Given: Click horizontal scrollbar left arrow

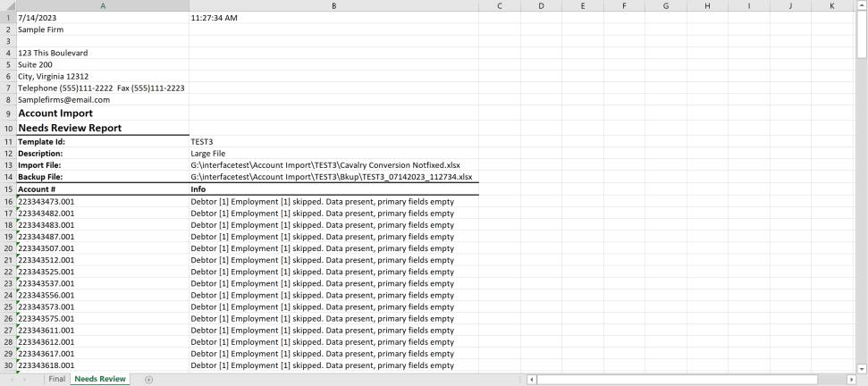Looking at the screenshot, I should (x=532, y=380).
